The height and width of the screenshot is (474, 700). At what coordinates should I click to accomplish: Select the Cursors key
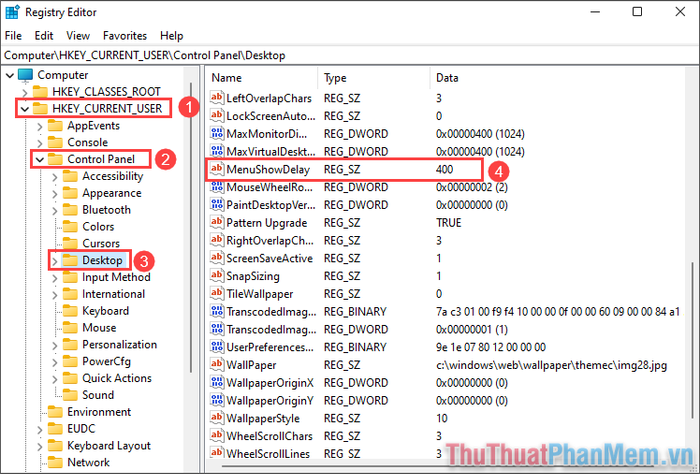click(x=101, y=244)
